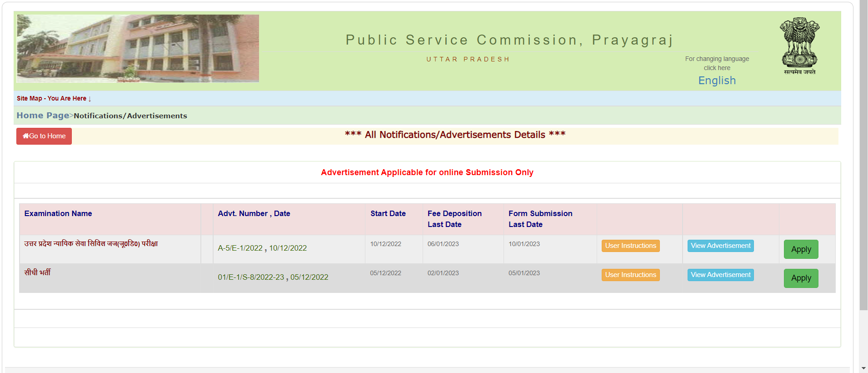Viewport: 868px width, 373px height.
Task: Open User Instructions for judicial service exam
Action: (630, 246)
